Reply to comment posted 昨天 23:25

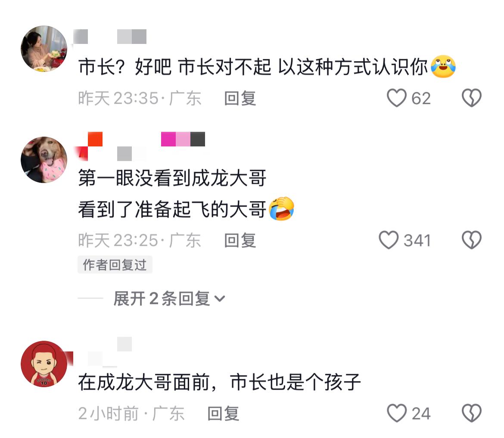pyautogui.click(x=240, y=240)
